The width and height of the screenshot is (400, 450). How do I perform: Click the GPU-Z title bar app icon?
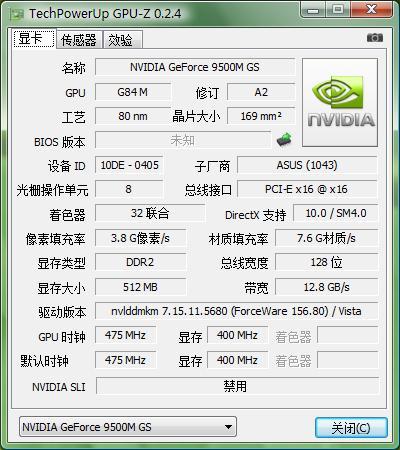(x=17, y=14)
